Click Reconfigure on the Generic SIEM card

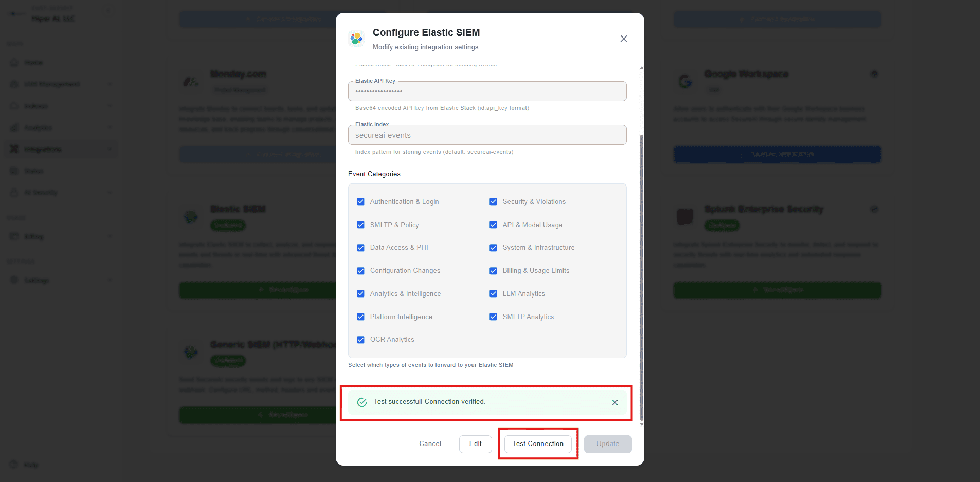pos(257,415)
